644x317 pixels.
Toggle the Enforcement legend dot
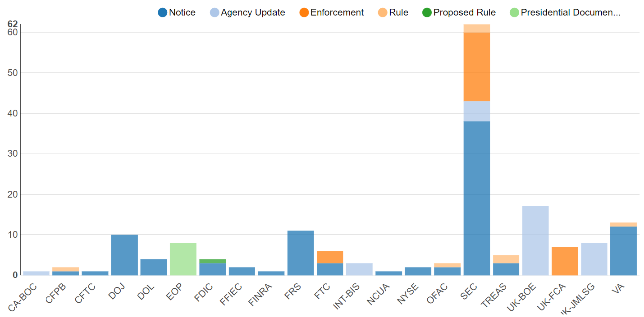click(x=304, y=13)
